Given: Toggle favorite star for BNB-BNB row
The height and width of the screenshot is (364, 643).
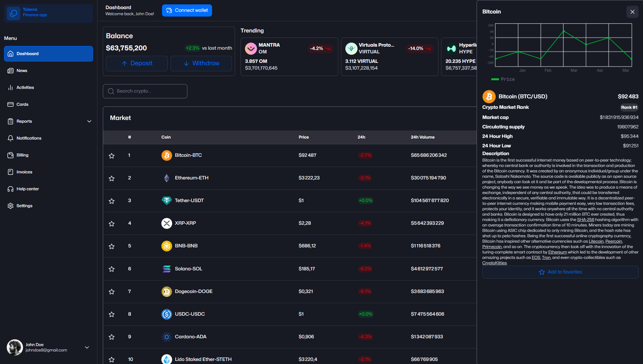Looking at the screenshot, I should [x=112, y=246].
